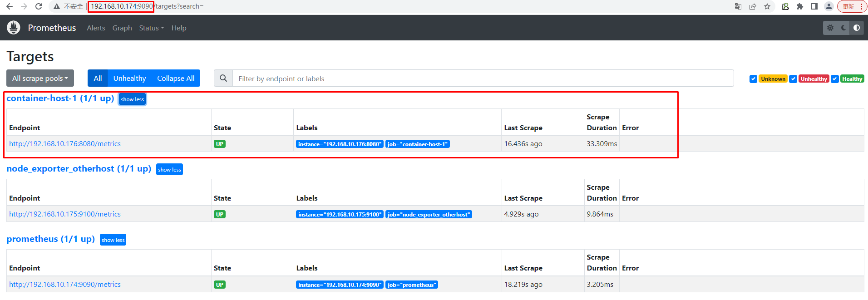Click the UP state badge for prometheus row
The height and width of the screenshot is (300, 868).
(220, 285)
